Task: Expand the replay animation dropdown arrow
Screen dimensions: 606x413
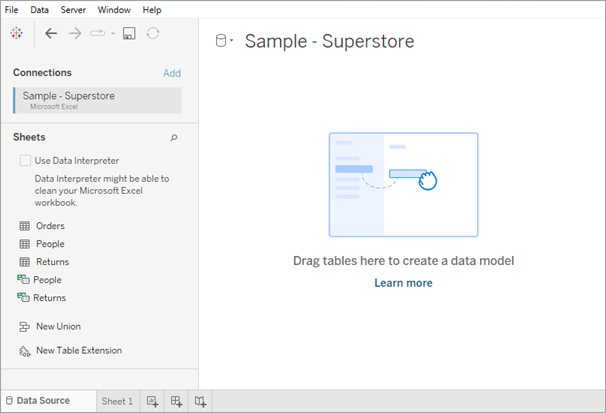Action: (113, 34)
